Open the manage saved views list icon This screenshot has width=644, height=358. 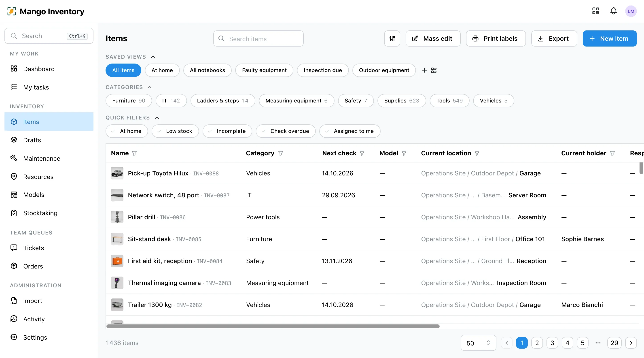click(434, 70)
